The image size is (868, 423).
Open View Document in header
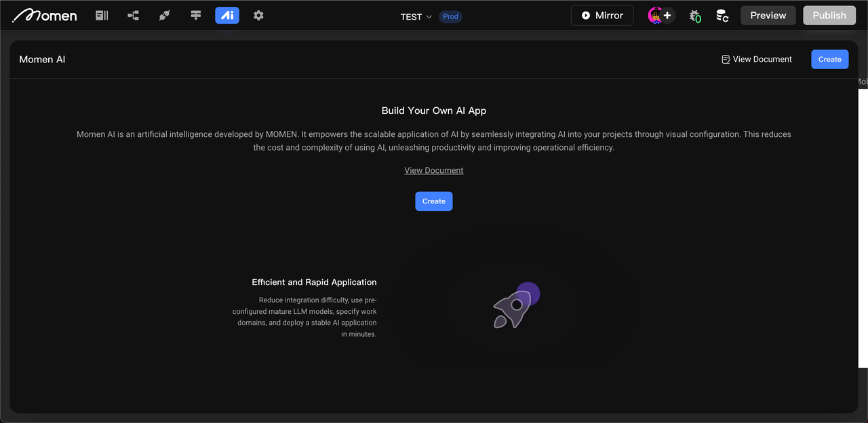(x=757, y=59)
